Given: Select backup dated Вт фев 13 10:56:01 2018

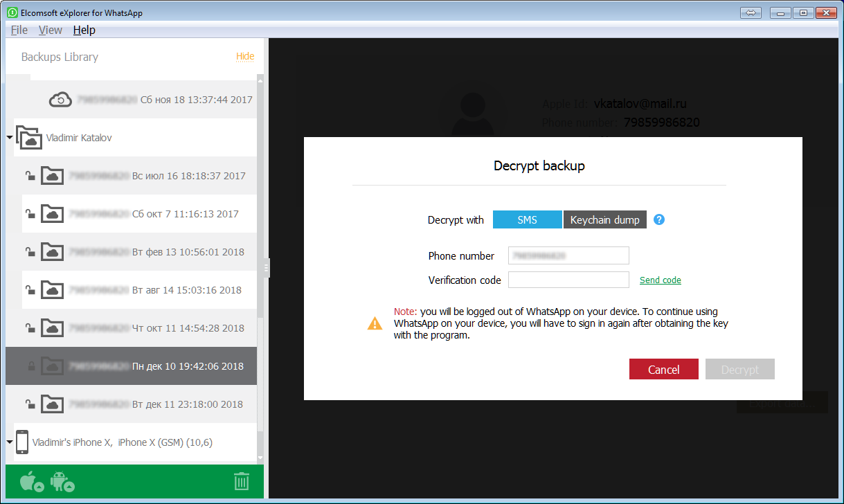Looking at the screenshot, I should pos(139,252).
